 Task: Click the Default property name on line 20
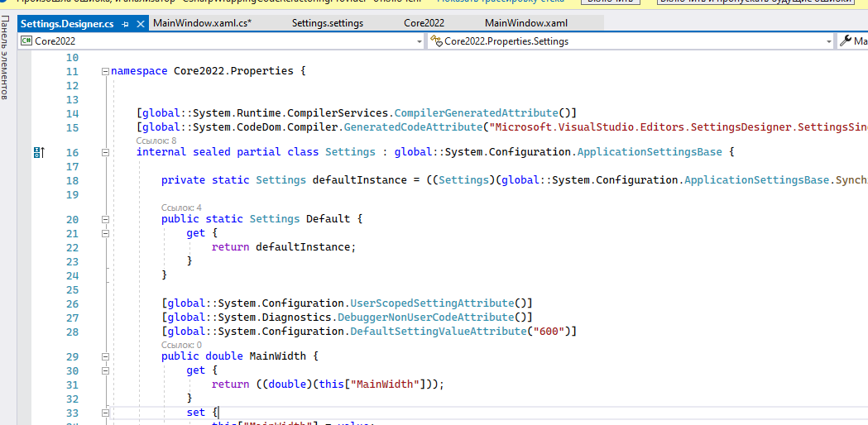[328, 219]
